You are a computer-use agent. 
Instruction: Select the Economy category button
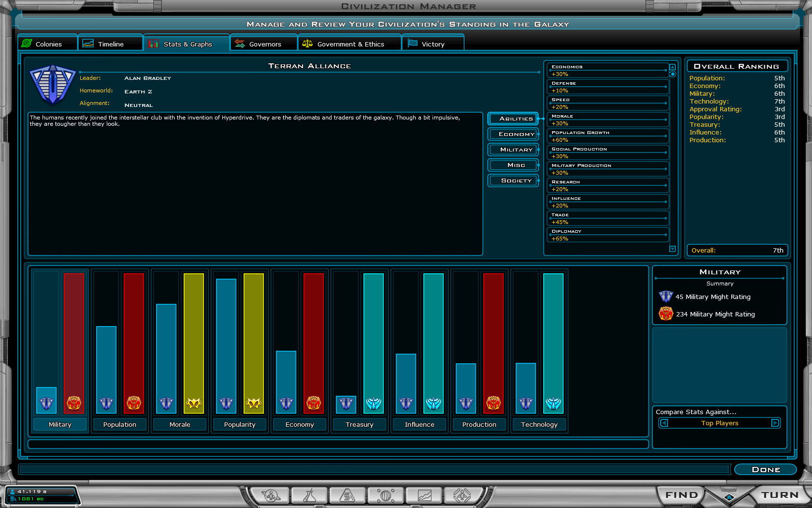pos(515,134)
